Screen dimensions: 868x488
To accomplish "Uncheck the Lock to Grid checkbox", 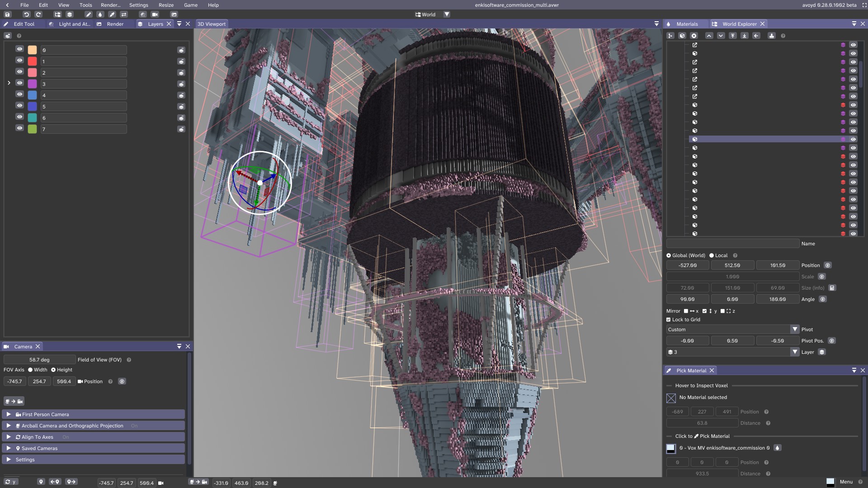I will pos(669,319).
